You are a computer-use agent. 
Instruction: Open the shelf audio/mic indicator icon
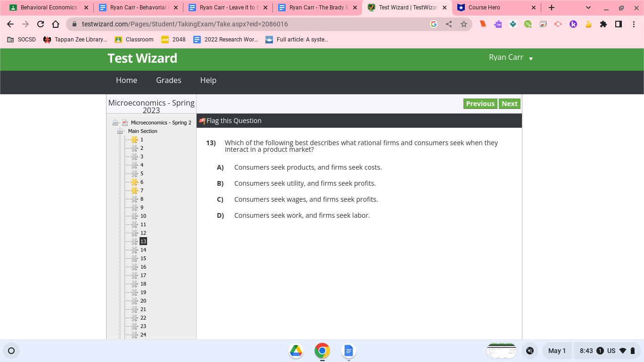(x=530, y=351)
